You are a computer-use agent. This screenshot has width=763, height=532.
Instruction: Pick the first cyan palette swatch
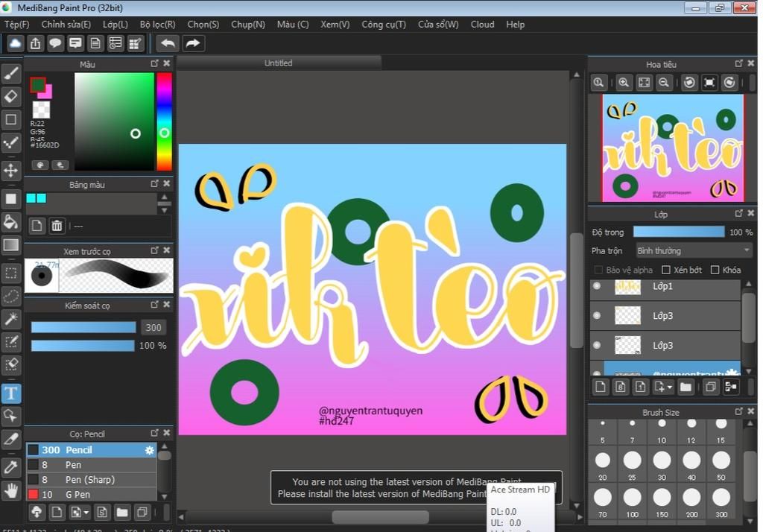pyautogui.click(x=31, y=198)
